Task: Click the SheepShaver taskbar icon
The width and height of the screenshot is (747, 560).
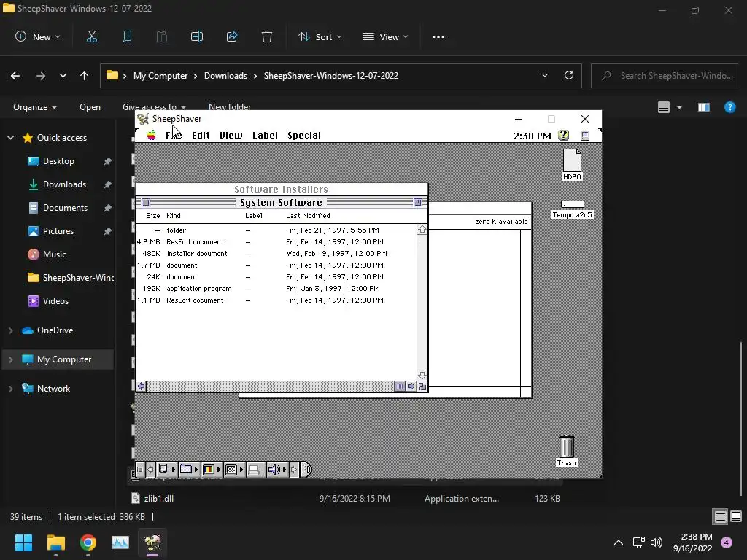Action: pos(152,542)
